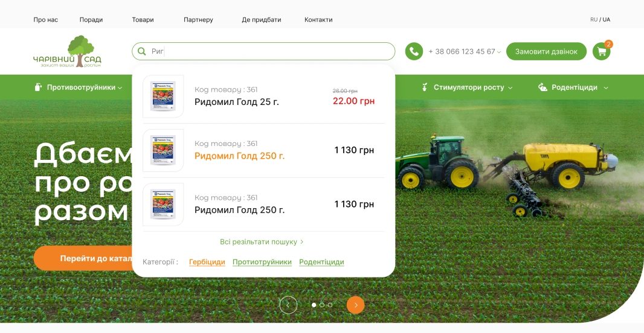Click the Замовити дзвінок button
This screenshot has height=333, width=644.
tap(546, 51)
